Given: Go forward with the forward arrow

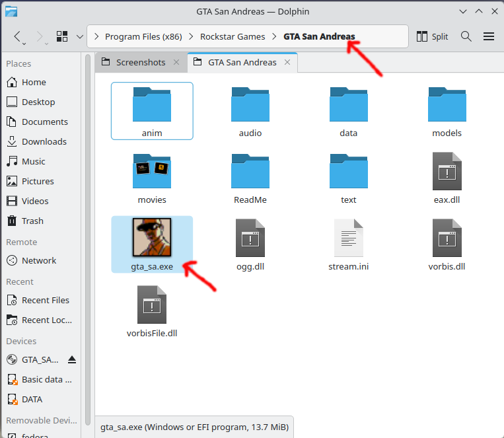Looking at the screenshot, I should [x=39, y=36].
